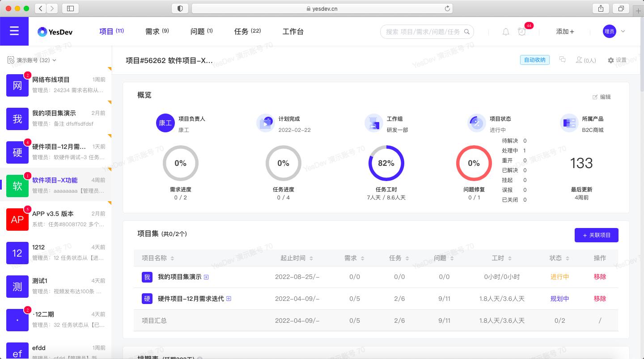Open the project members (0人) icon

(585, 59)
